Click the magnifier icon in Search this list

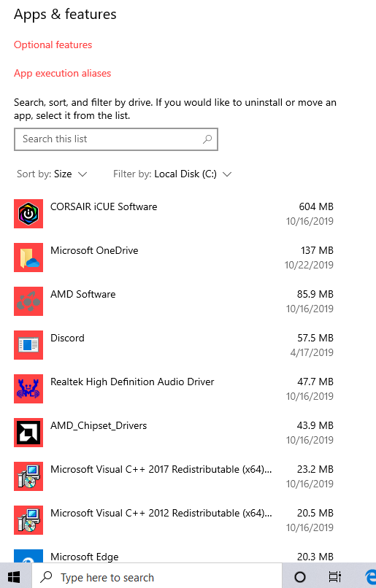coord(207,139)
